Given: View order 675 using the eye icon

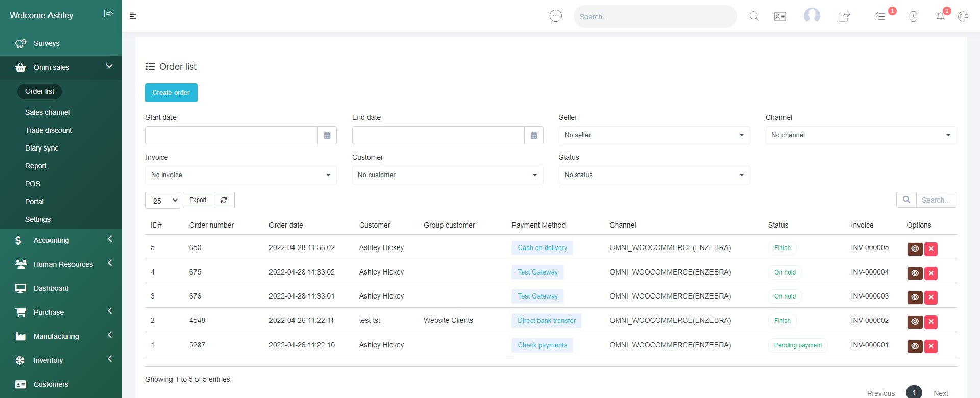Looking at the screenshot, I should point(915,273).
